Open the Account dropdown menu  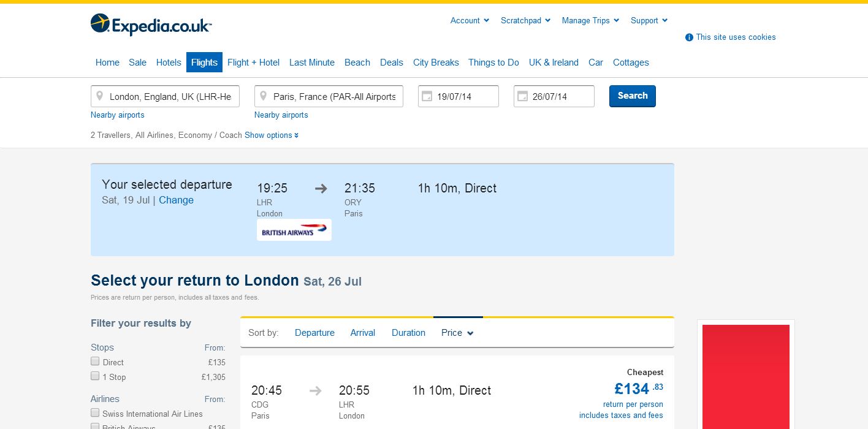pos(470,20)
